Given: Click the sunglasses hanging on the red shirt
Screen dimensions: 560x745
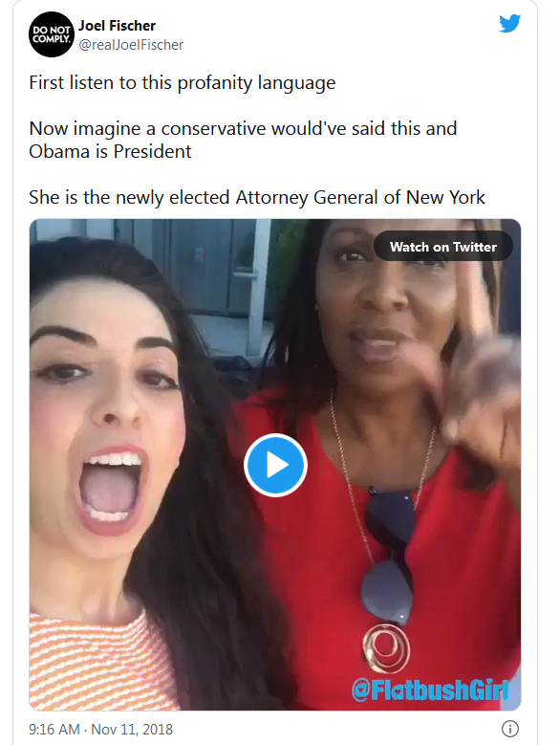Looking at the screenshot, I should coord(389,554).
